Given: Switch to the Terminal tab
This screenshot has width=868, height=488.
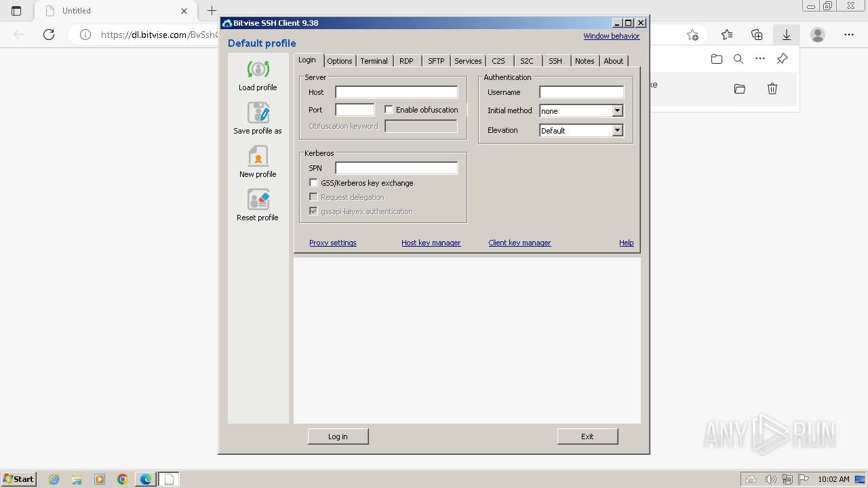Looking at the screenshot, I should click(x=374, y=61).
